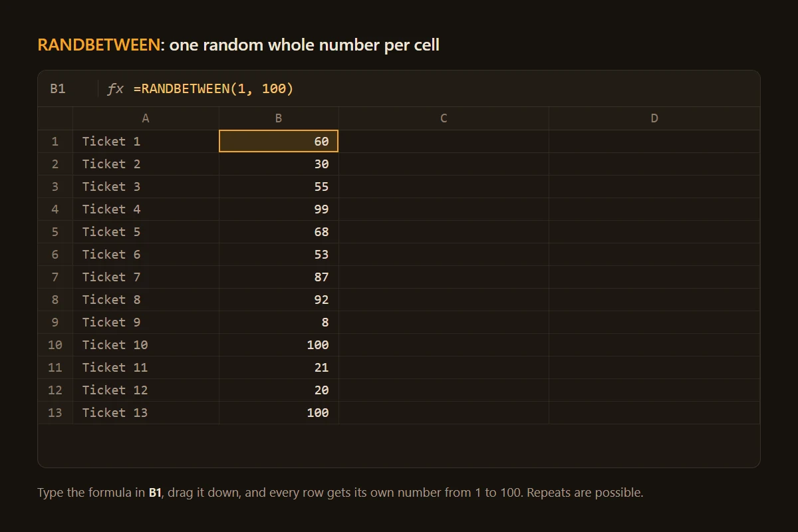
Task: Click the RANDBETWEEN formula in formula bar
Action: (213, 88)
